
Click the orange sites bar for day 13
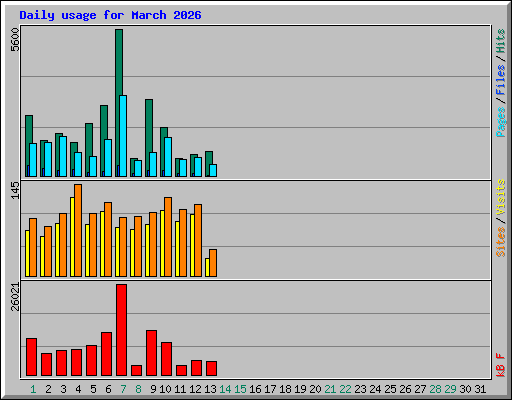(x=213, y=263)
